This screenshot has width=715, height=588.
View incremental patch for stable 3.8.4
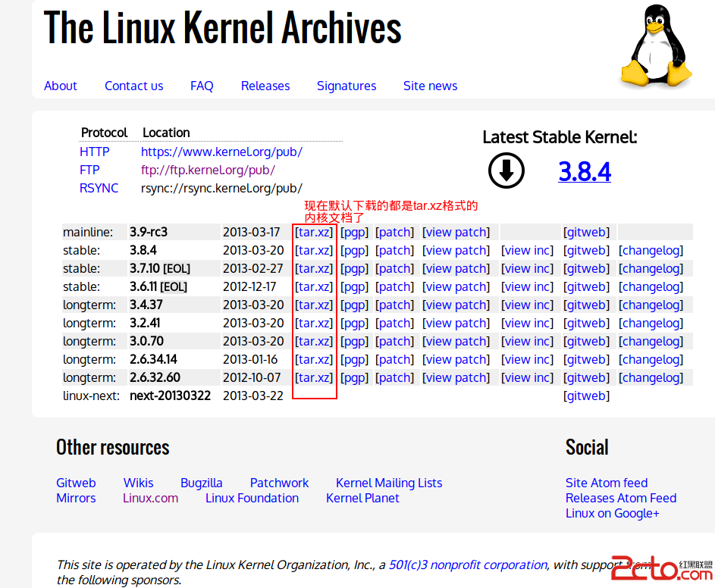click(527, 250)
